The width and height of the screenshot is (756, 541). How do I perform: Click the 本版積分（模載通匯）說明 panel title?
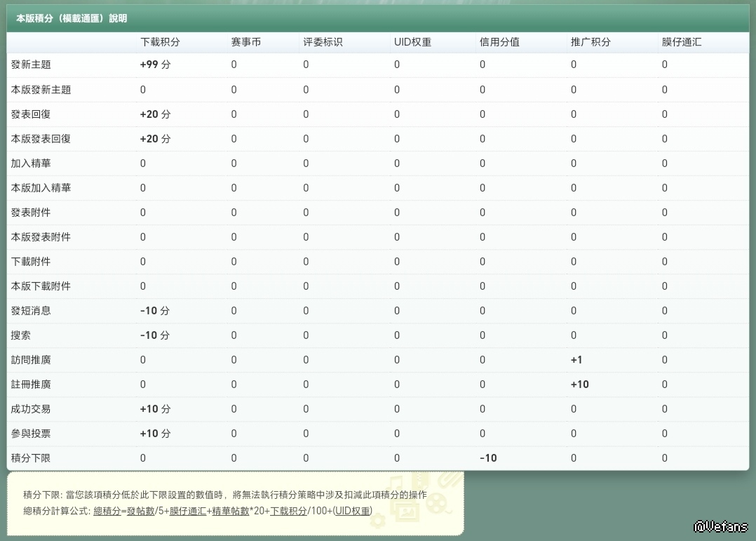tap(72, 19)
